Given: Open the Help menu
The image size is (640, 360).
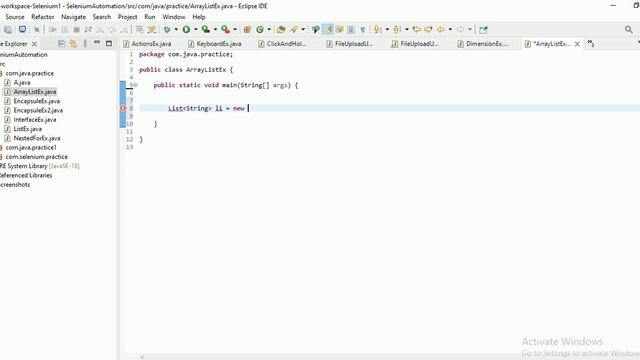Looking at the screenshot, I should tap(199, 17).
